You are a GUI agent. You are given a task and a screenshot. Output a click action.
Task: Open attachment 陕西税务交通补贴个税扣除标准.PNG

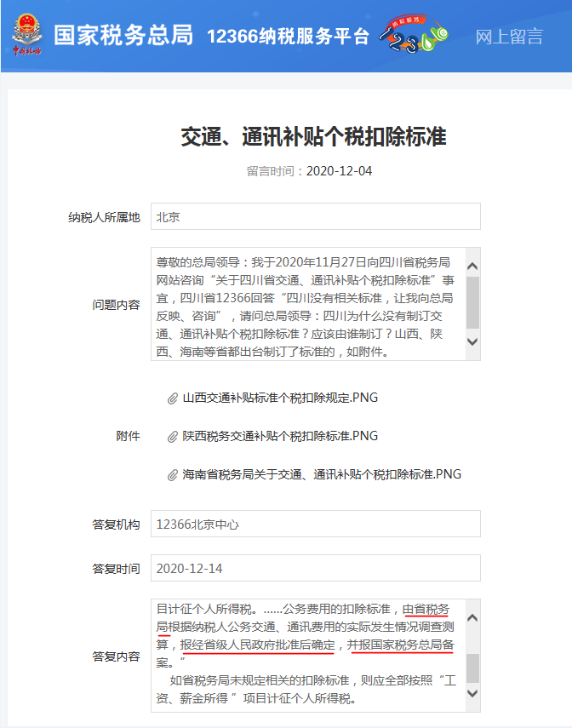tap(280, 436)
